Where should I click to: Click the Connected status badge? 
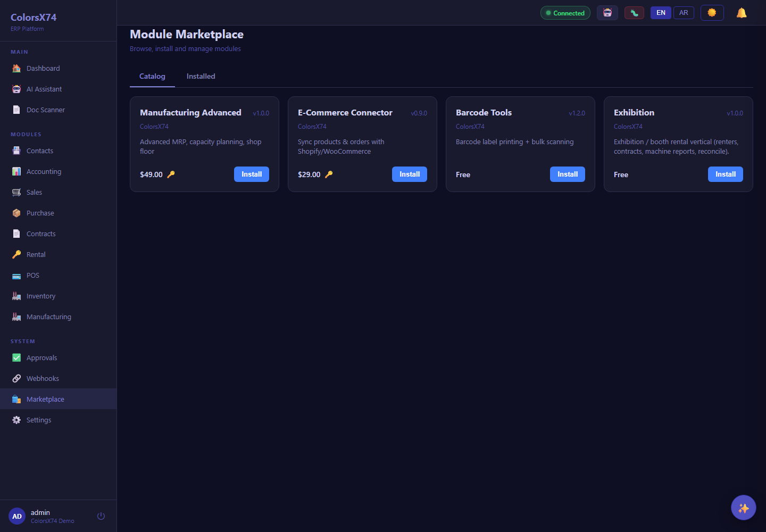pyautogui.click(x=565, y=13)
